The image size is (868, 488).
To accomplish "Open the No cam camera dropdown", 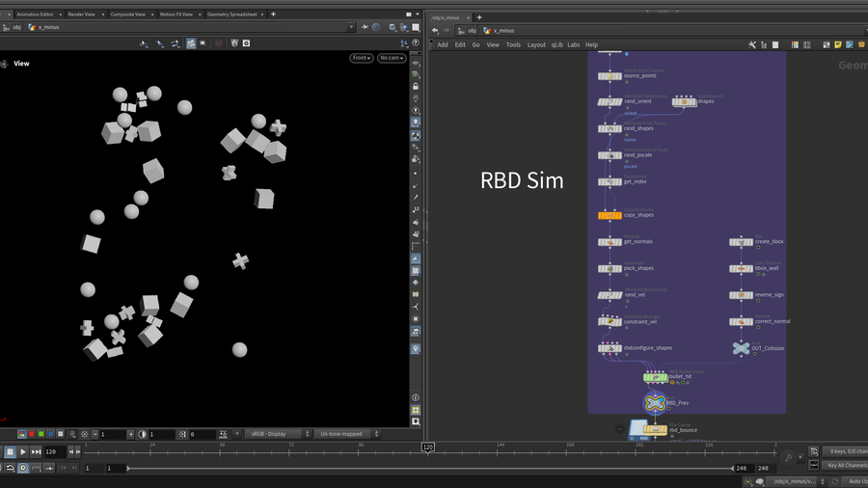I will (x=391, y=58).
